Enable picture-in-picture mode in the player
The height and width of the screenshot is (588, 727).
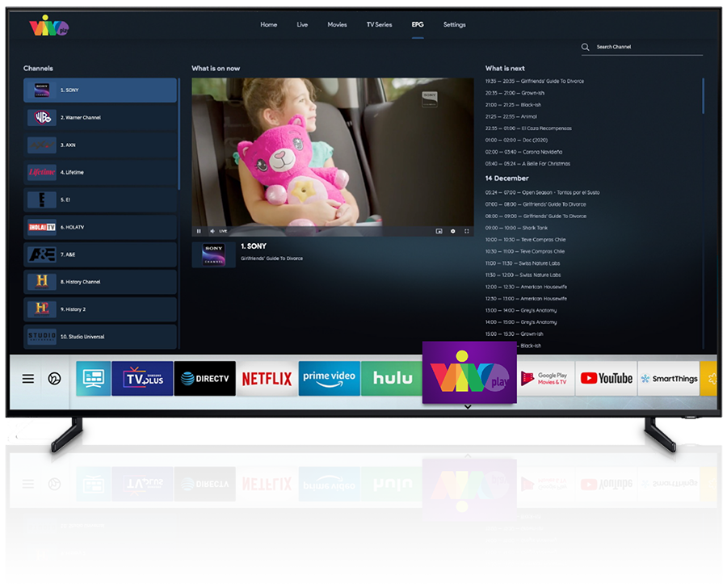439,231
